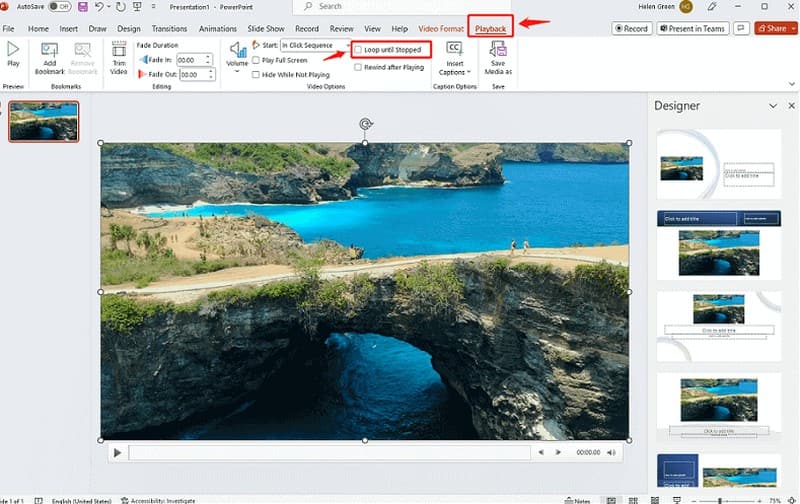
Task: Toggle the AutoSave switch
Action: (x=60, y=7)
